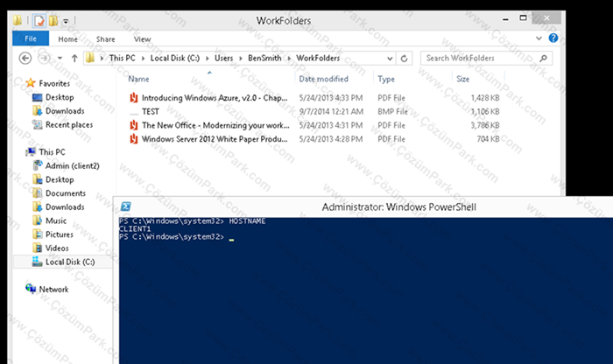The width and height of the screenshot is (613, 364).
Task: Open the File ribbon tab
Action: coord(31,38)
